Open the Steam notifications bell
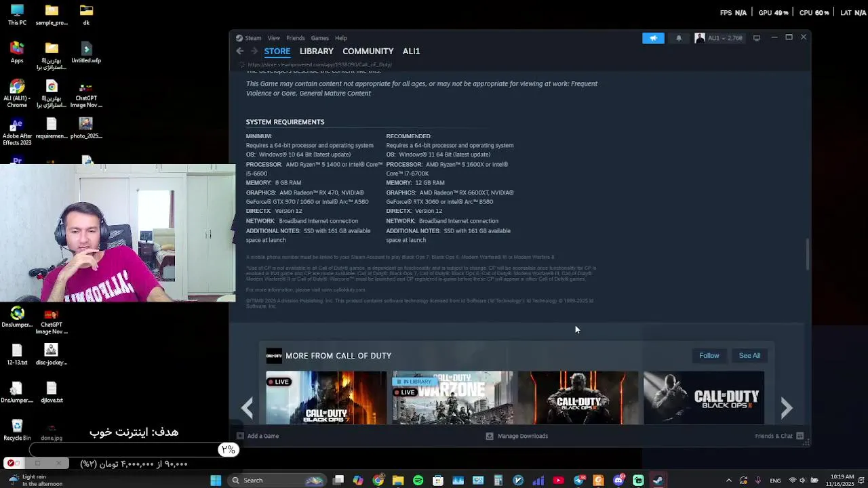Screen dimensions: 868x488 678,38
